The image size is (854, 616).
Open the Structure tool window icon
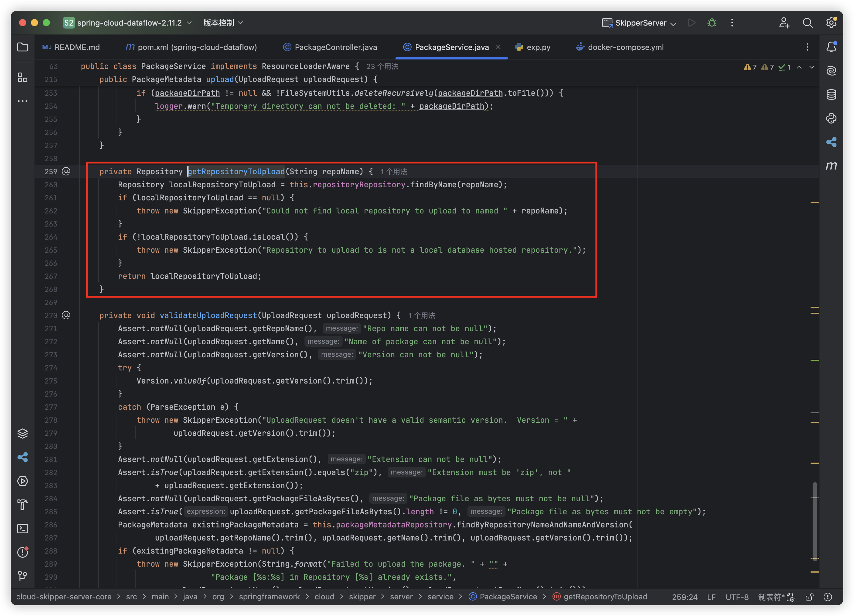(x=23, y=78)
